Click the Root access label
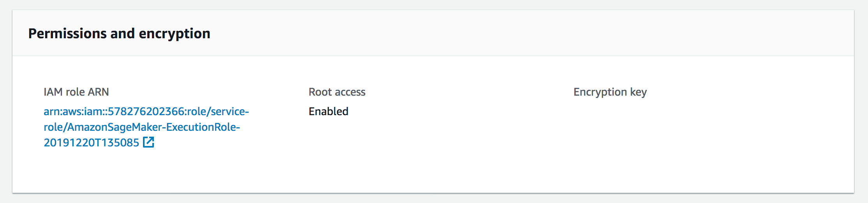The image size is (868, 203). click(337, 92)
